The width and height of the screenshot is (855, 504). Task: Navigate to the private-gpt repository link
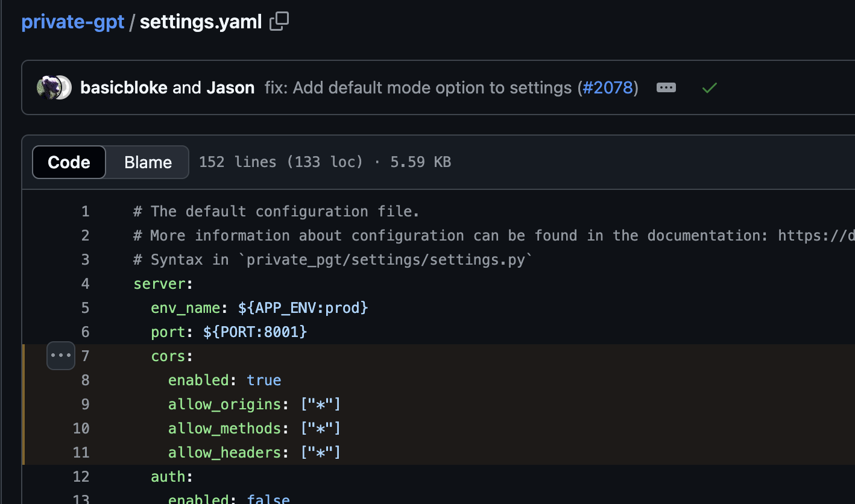(72, 21)
